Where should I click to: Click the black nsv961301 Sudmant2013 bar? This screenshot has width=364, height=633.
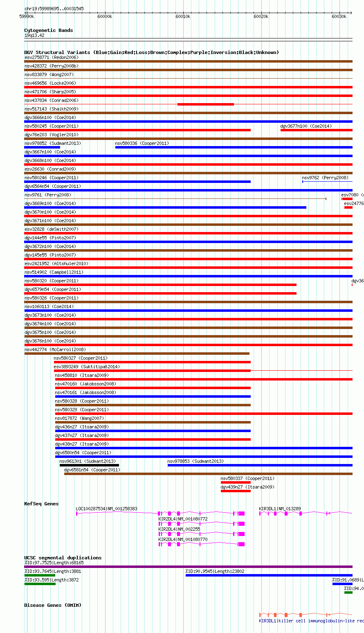(89, 465)
